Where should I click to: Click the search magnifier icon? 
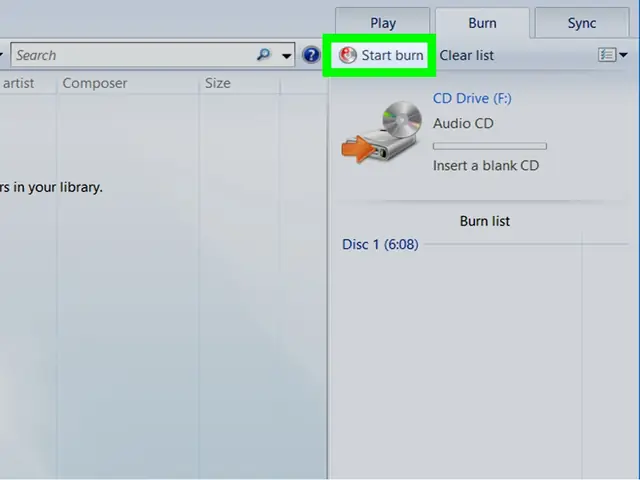264,54
